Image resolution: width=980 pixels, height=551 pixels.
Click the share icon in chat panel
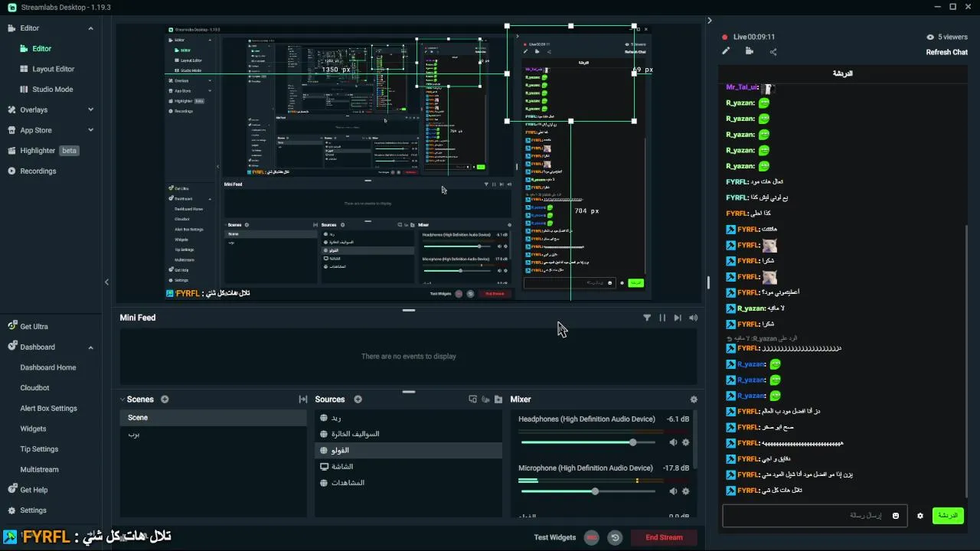[x=773, y=52]
